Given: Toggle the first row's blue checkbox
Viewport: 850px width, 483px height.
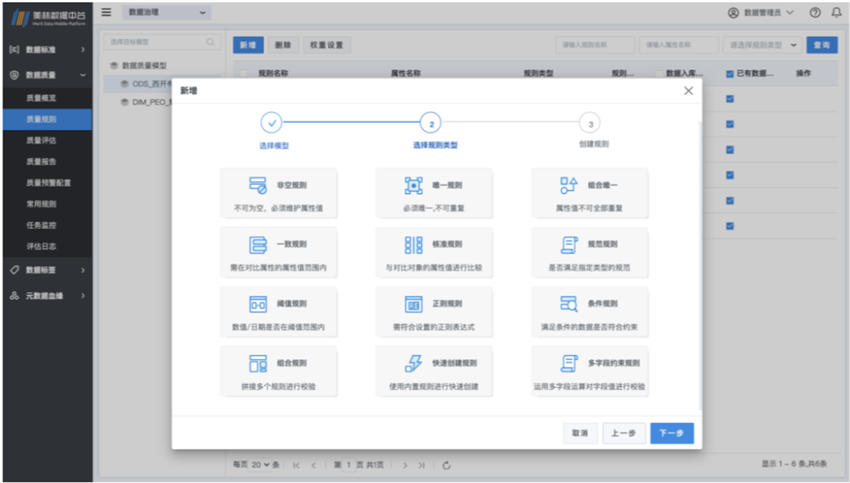Looking at the screenshot, I should (x=729, y=98).
